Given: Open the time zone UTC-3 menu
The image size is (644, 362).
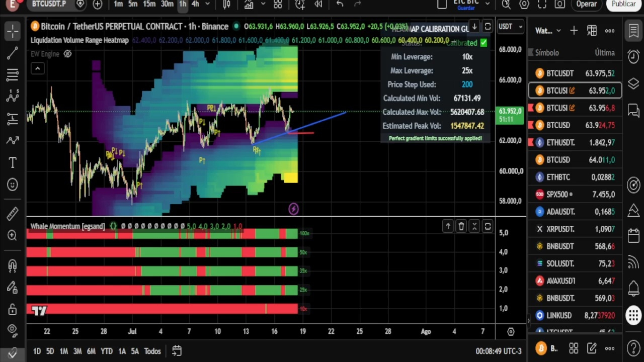Looking at the screenshot, I should point(499,351).
